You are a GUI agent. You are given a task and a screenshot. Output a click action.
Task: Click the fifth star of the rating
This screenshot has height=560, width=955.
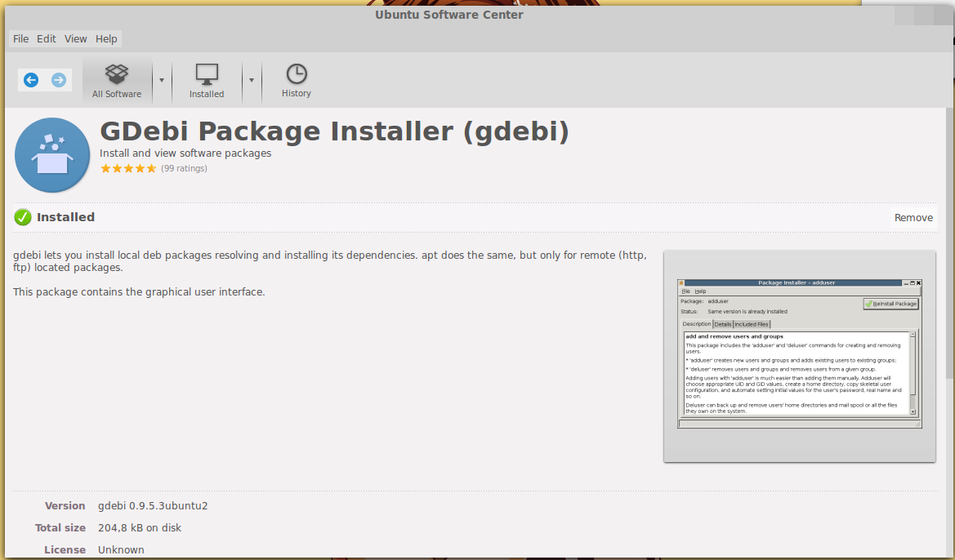tap(151, 168)
